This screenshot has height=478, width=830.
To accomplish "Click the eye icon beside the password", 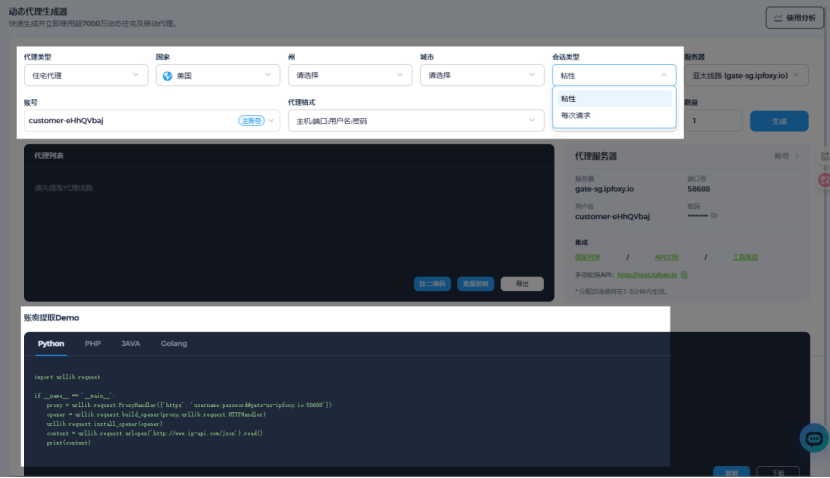I will (x=714, y=215).
